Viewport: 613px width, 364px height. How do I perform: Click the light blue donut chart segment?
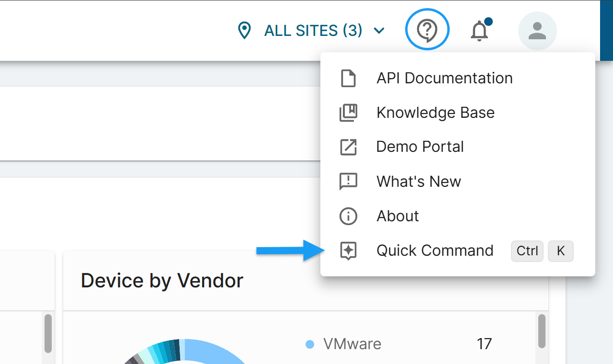coord(216,352)
